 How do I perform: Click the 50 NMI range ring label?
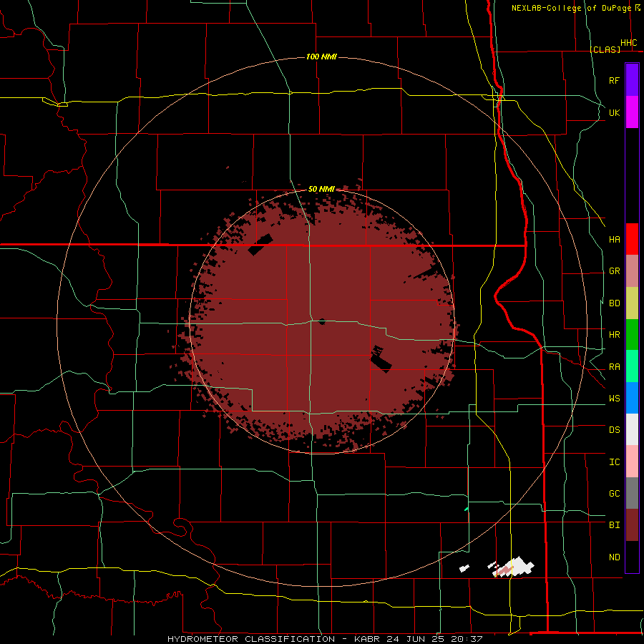321,189
